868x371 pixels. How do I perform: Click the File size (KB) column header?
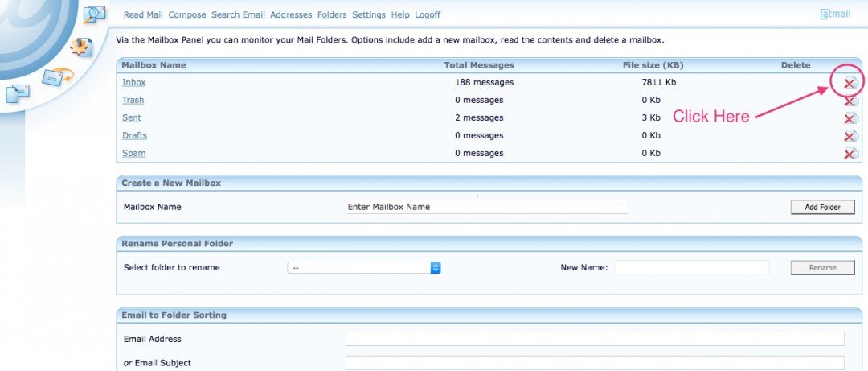coord(653,65)
